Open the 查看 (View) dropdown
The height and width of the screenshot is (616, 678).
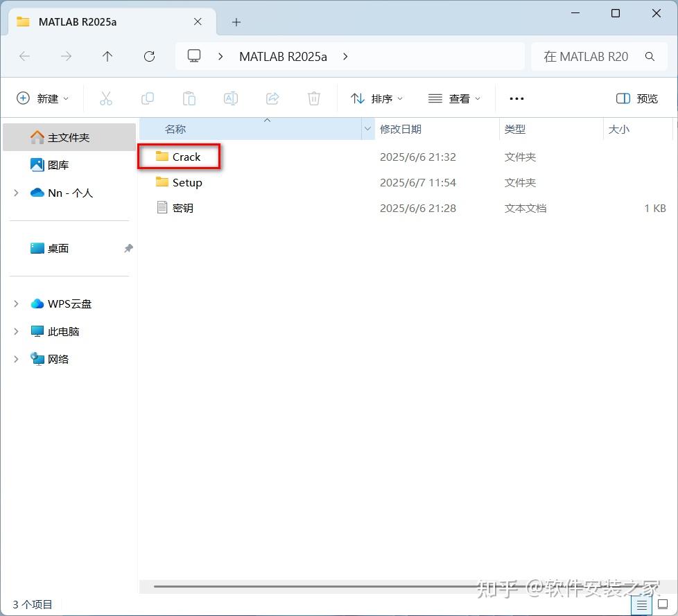pyautogui.click(x=454, y=98)
